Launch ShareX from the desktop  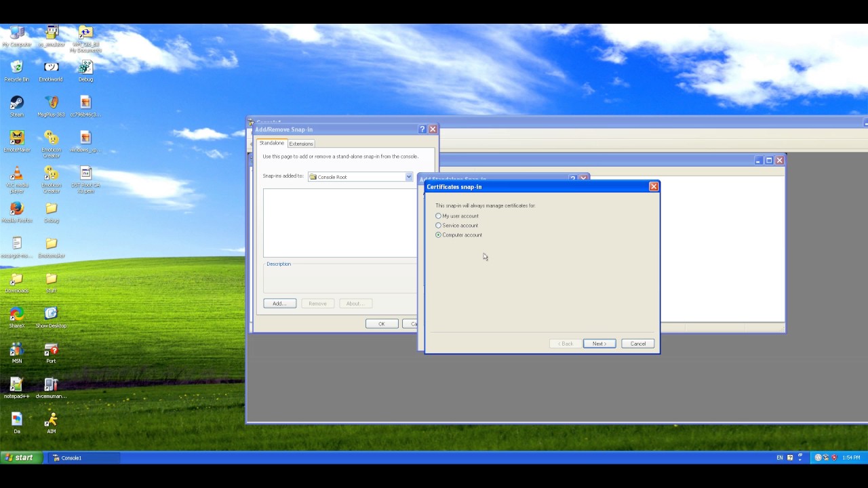[16, 318]
